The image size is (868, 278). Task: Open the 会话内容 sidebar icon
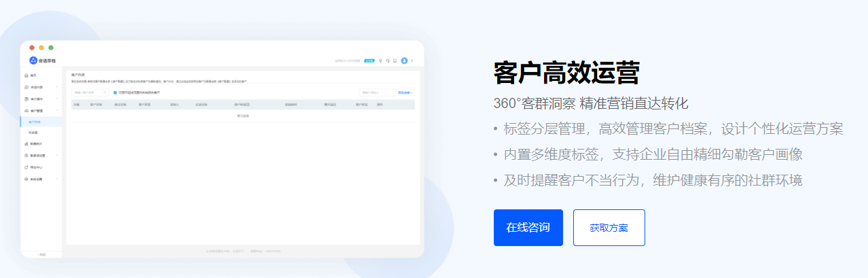(26, 87)
